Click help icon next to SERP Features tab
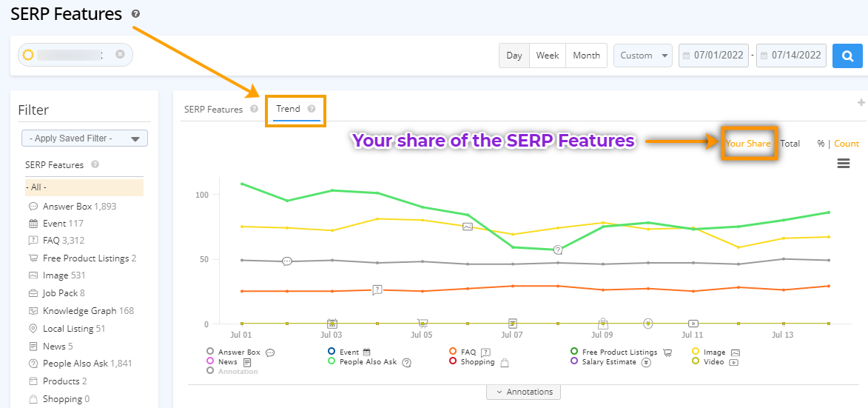868x408 pixels. coord(254,109)
